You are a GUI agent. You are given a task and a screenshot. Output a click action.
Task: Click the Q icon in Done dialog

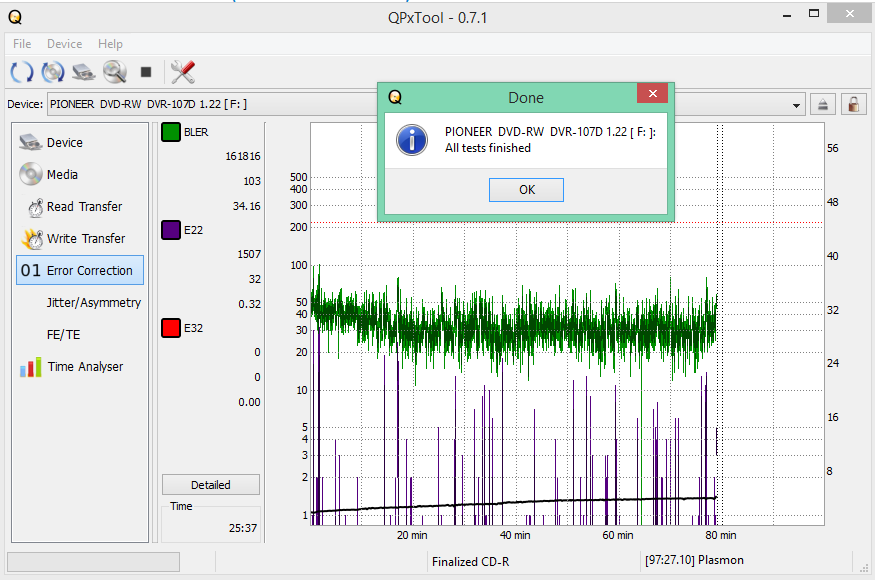point(395,97)
